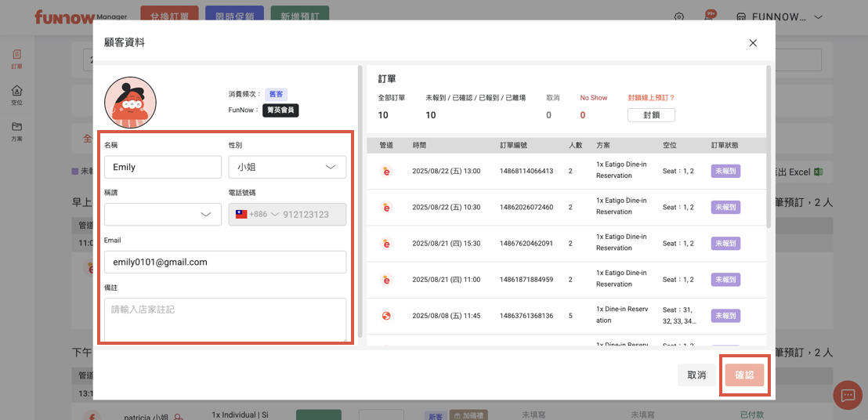Click the Email input field
This screenshot has width=868, height=420.
point(225,262)
